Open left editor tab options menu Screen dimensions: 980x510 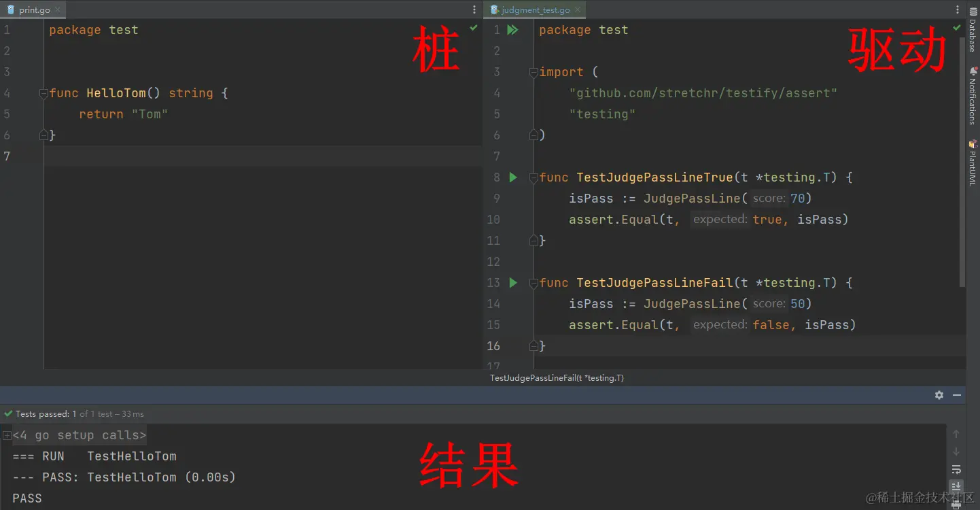click(x=474, y=10)
